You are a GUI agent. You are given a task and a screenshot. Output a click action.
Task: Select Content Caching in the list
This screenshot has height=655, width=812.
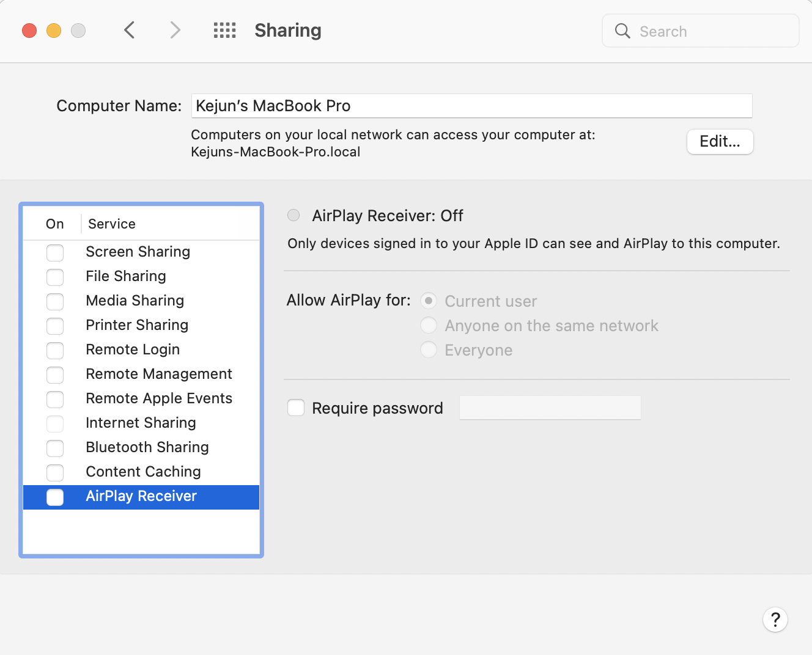(x=141, y=472)
